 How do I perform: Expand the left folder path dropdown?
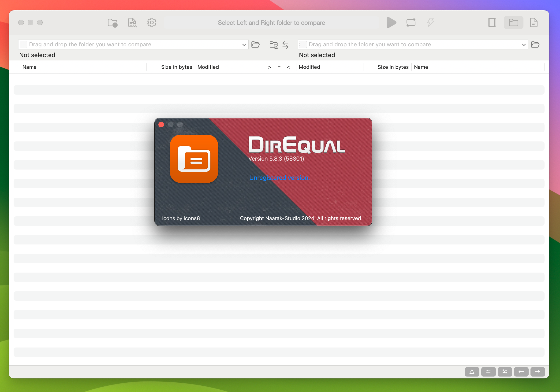(x=244, y=45)
